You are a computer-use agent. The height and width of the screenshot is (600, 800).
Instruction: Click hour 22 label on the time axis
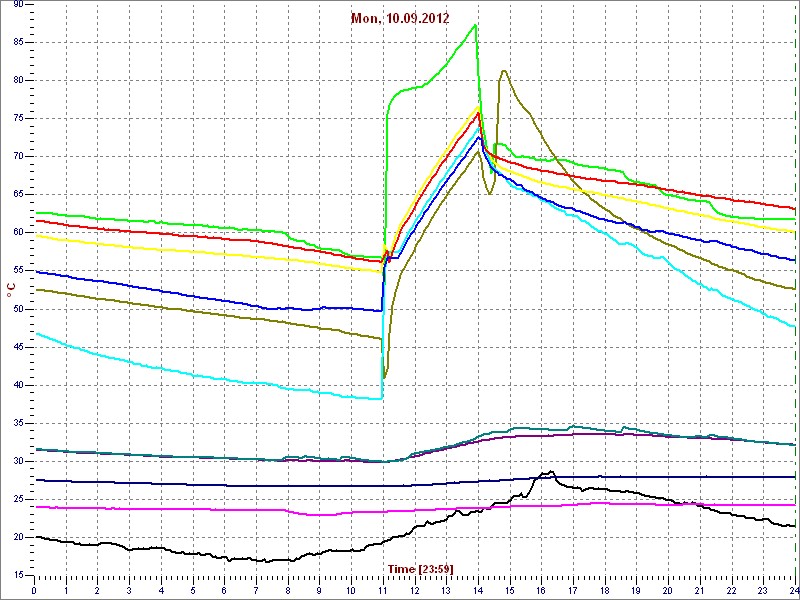[x=732, y=591]
